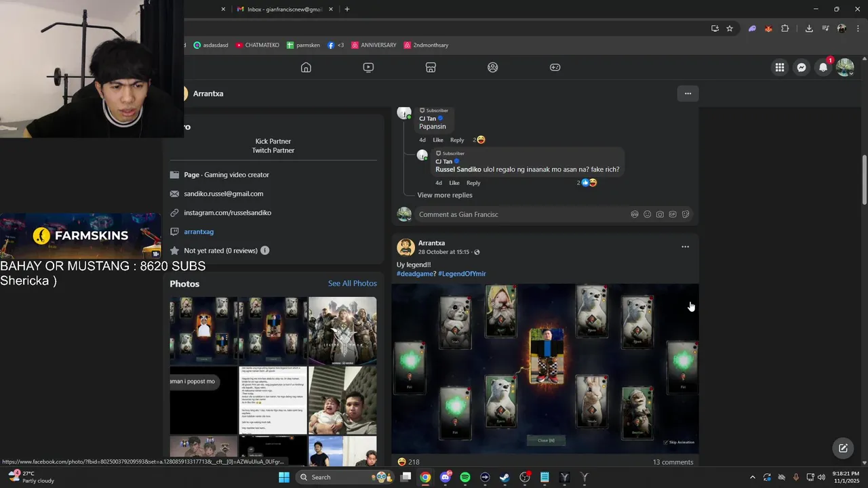Open Windows Start menu

(x=284, y=477)
